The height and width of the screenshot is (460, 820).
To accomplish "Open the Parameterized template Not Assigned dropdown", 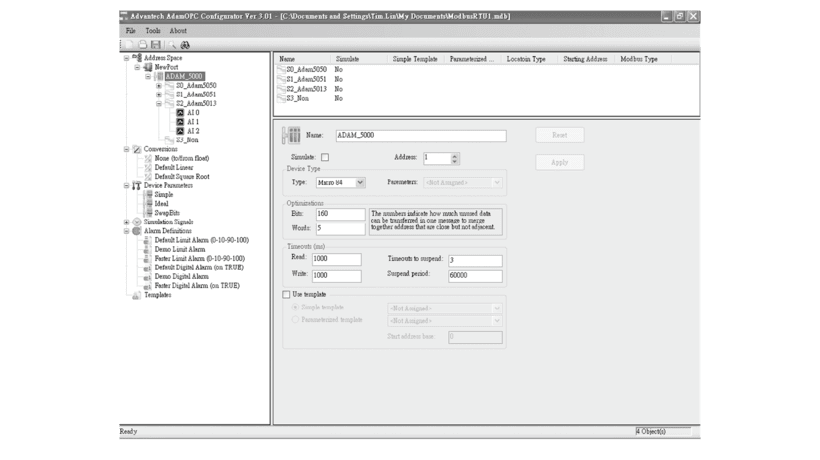I will [x=497, y=321].
